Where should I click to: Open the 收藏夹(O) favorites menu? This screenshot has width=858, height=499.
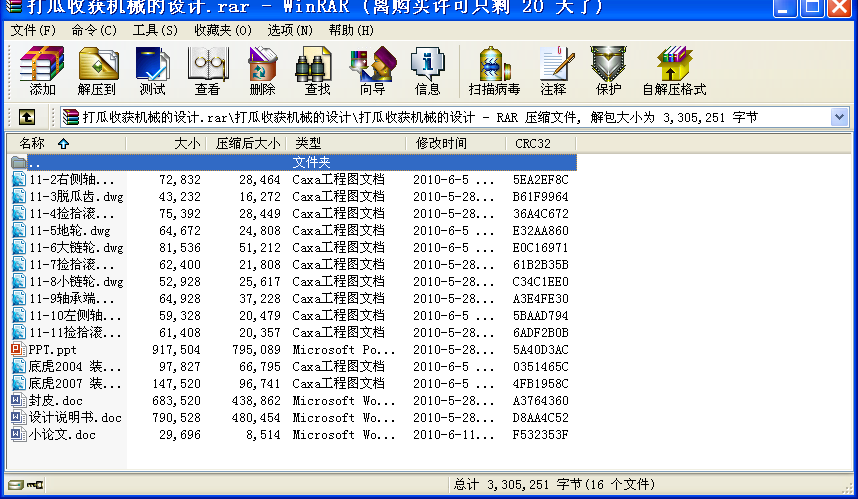[223, 30]
